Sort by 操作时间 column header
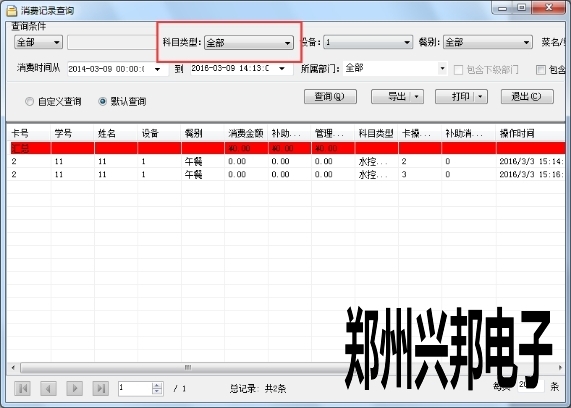This screenshot has width=571, height=408. pos(530,133)
